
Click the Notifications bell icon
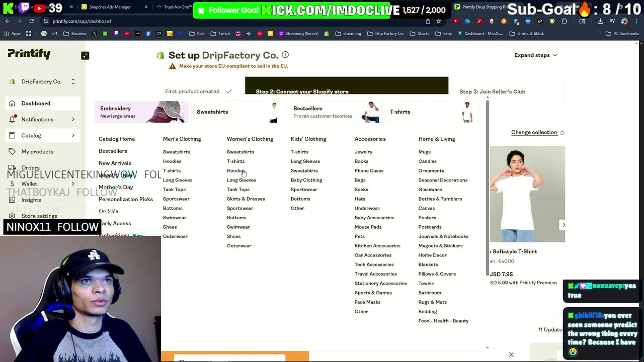(x=12, y=120)
